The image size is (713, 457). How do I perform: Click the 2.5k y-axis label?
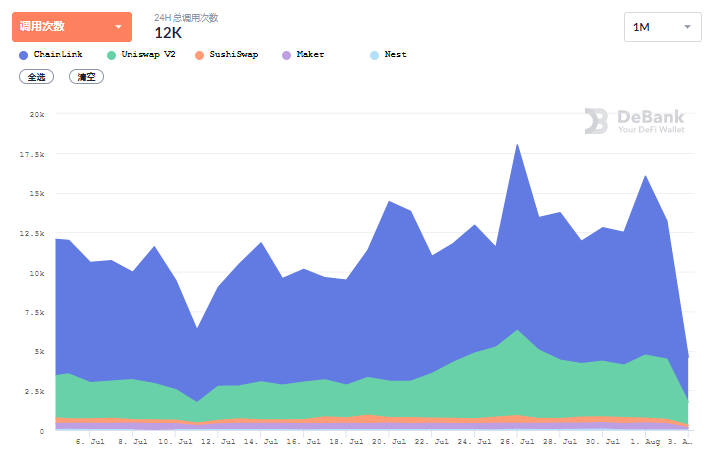tap(35, 392)
